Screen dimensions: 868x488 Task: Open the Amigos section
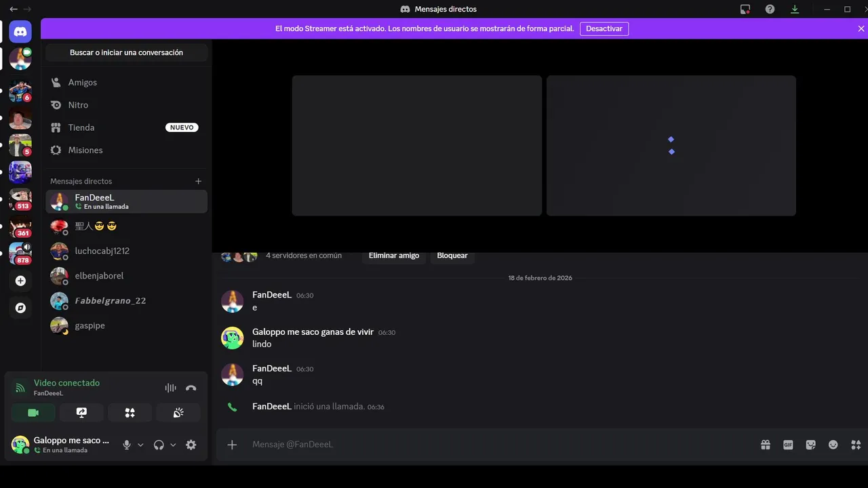click(126, 82)
